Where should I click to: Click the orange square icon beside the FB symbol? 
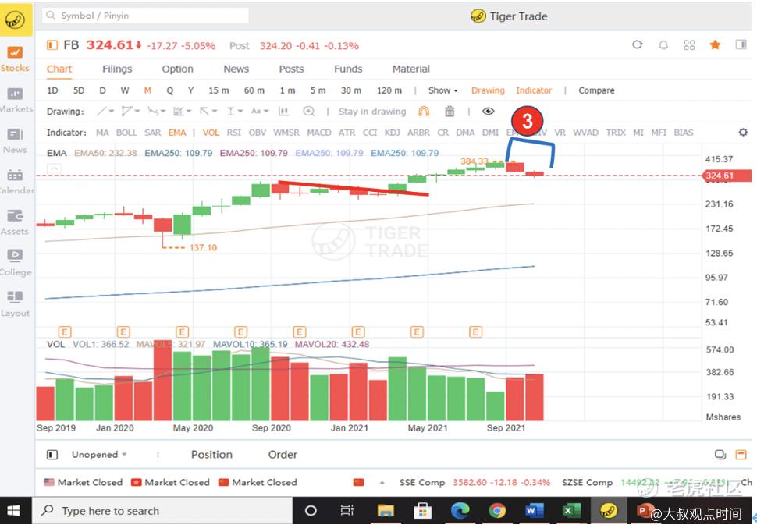52,45
